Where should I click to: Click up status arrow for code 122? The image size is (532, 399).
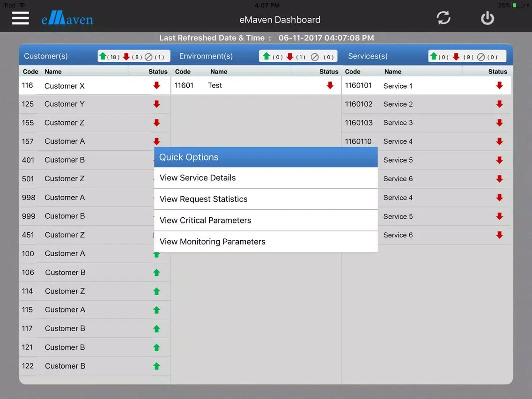click(156, 366)
